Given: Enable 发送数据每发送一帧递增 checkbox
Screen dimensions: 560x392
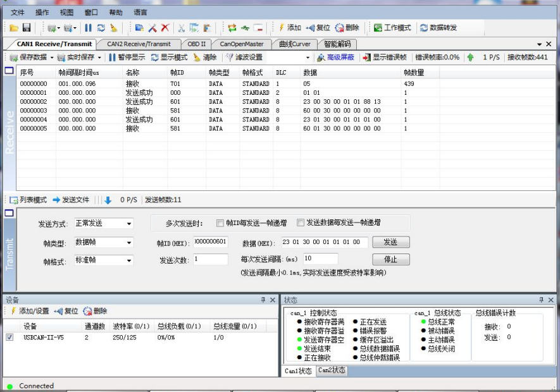Looking at the screenshot, I should (301, 223).
